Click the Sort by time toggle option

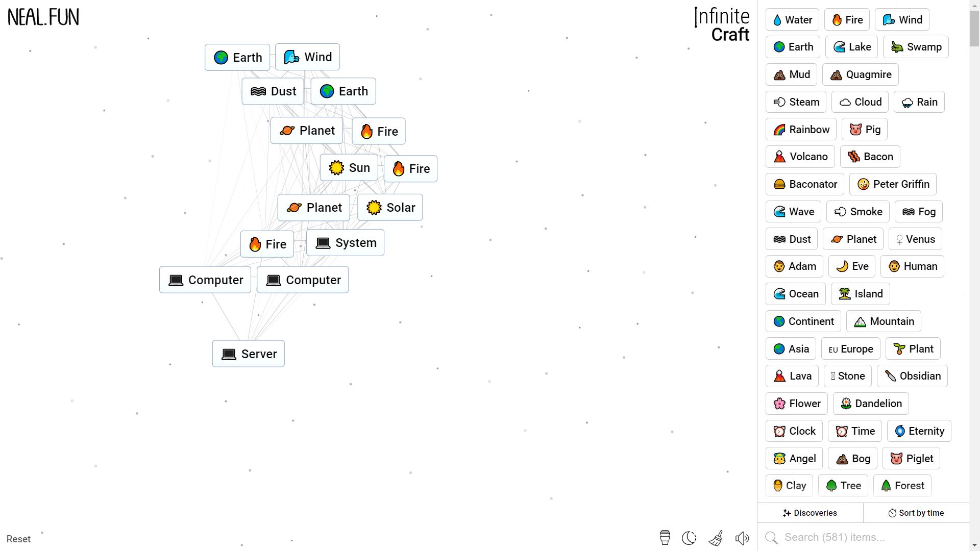[x=917, y=513]
